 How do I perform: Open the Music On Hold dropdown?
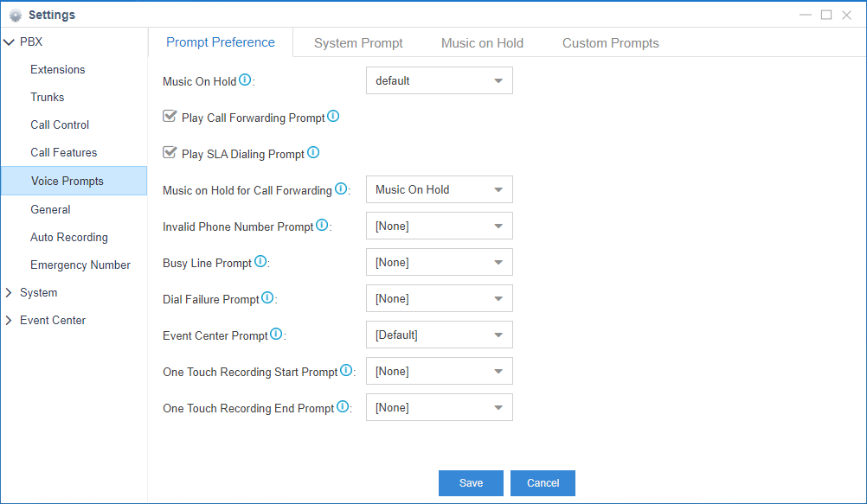click(439, 80)
